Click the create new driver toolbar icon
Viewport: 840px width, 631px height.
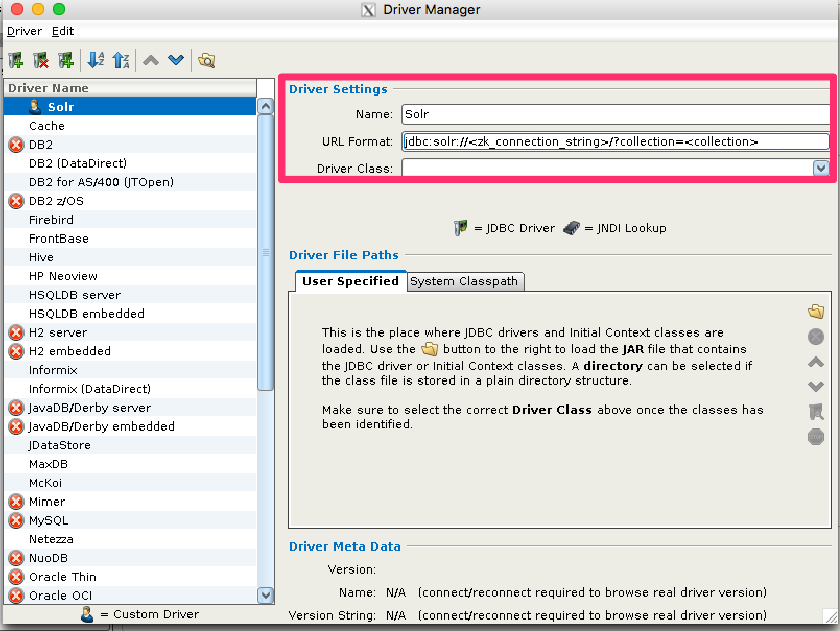click(16, 61)
